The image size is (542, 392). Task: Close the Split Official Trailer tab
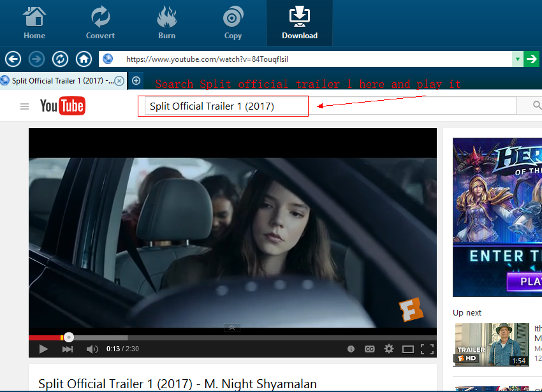pyautogui.click(x=119, y=81)
